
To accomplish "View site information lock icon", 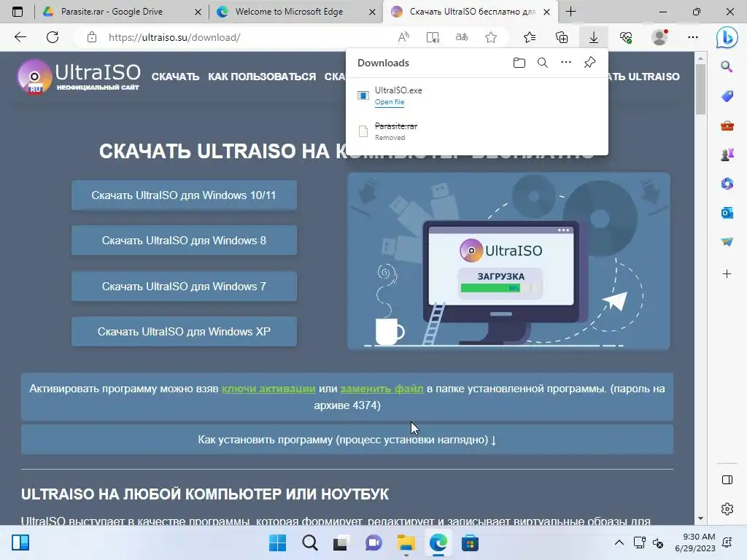I will point(92,37).
